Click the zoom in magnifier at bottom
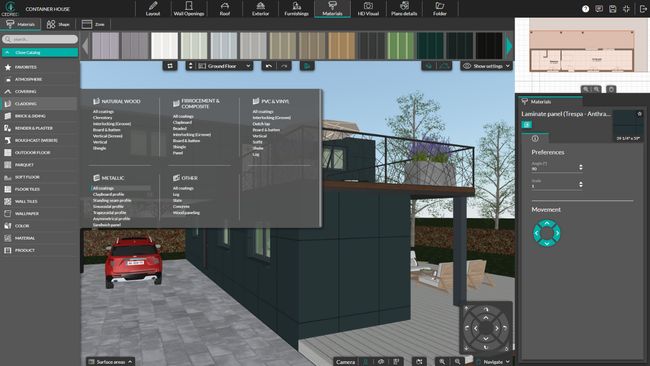The image size is (650, 366). click(442, 361)
